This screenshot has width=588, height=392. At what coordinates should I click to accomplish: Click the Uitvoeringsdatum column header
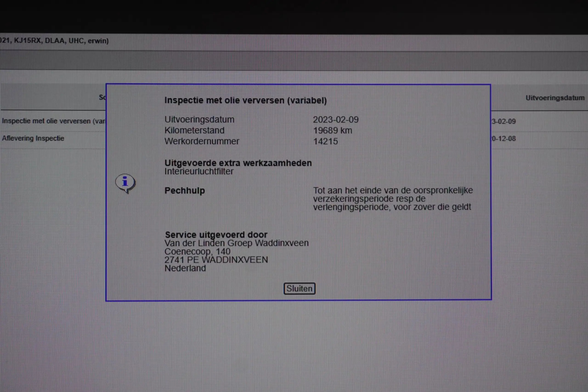pyautogui.click(x=555, y=98)
